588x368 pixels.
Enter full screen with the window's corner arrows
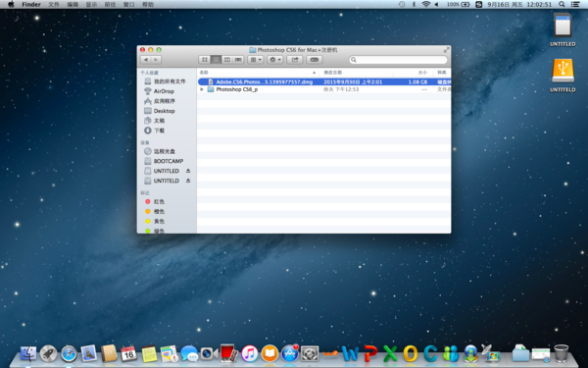point(446,50)
